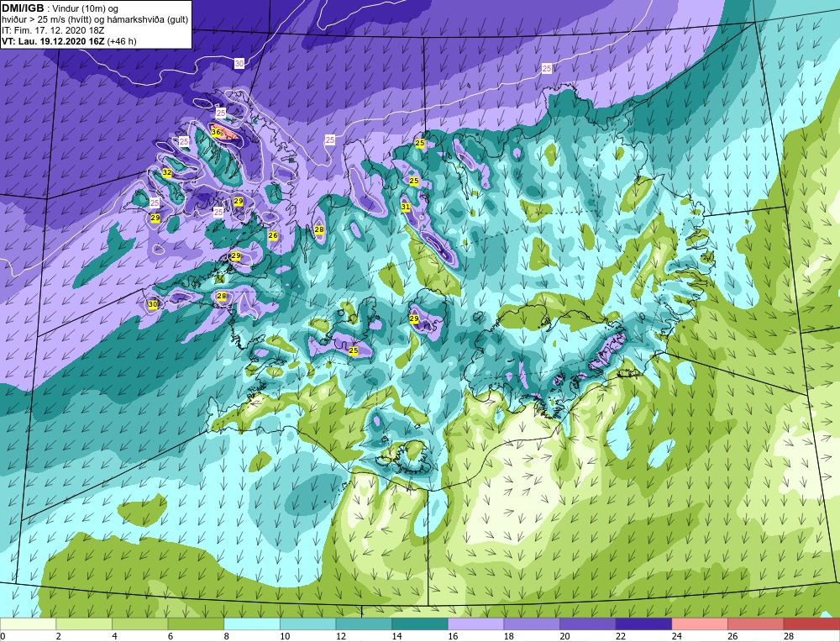Click the 12–14 m/s teal legend swatch
The width and height of the screenshot is (840, 642).
click(x=364, y=624)
